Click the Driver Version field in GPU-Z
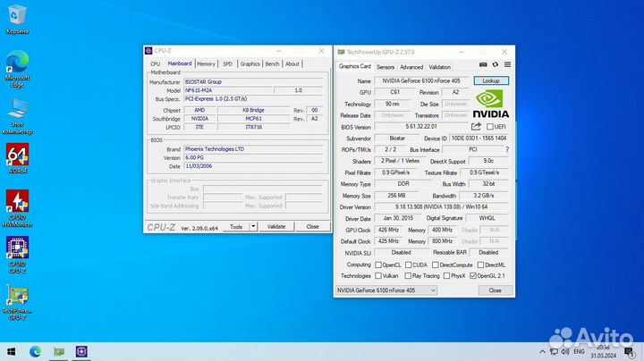Viewport: 644px width, 361px height. pos(442,207)
